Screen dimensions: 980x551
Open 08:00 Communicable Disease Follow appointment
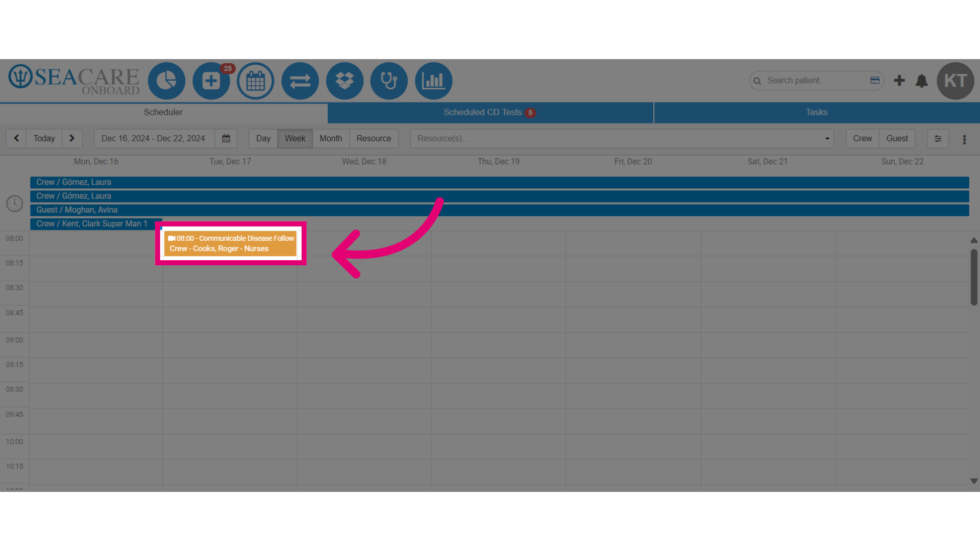(231, 243)
